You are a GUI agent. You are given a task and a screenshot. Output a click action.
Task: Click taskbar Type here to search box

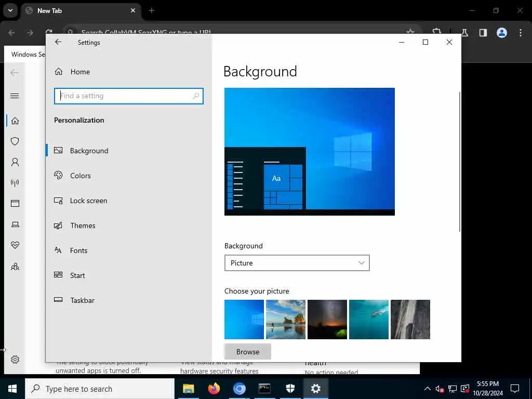[100, 389]
